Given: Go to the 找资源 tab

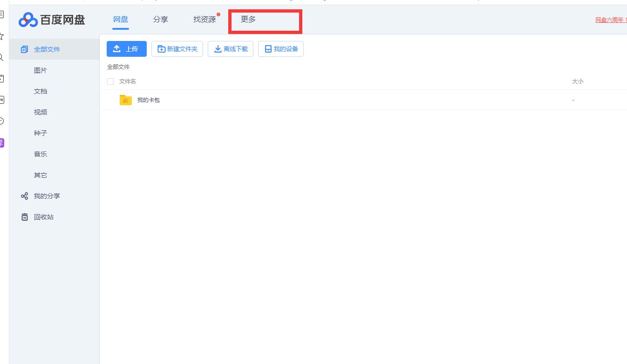Looking at the screenshot, I should (x=204, y=19).
